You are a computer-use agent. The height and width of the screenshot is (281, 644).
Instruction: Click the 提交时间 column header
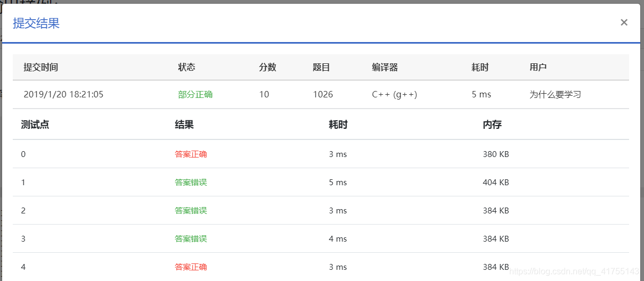(x=41, y=68)
